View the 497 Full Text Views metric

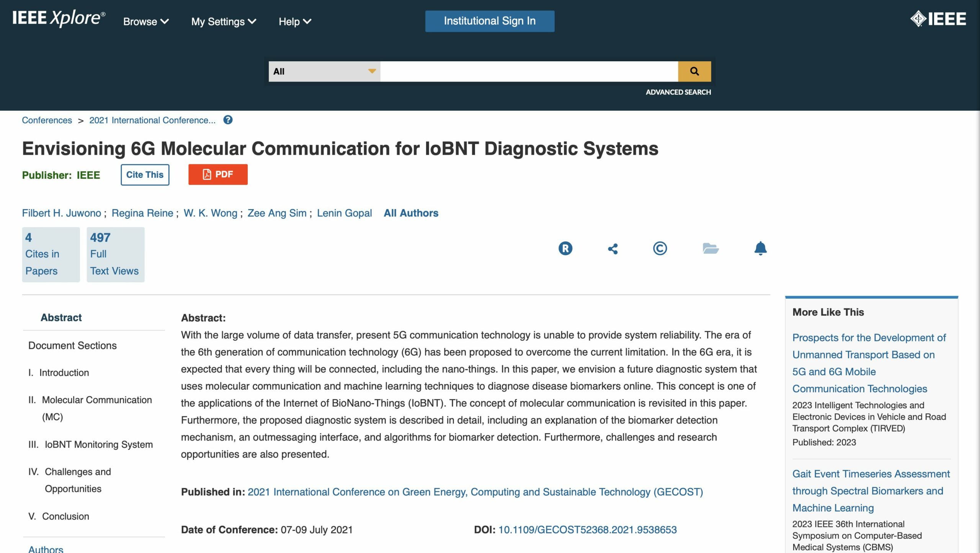[x=116, y=255]
